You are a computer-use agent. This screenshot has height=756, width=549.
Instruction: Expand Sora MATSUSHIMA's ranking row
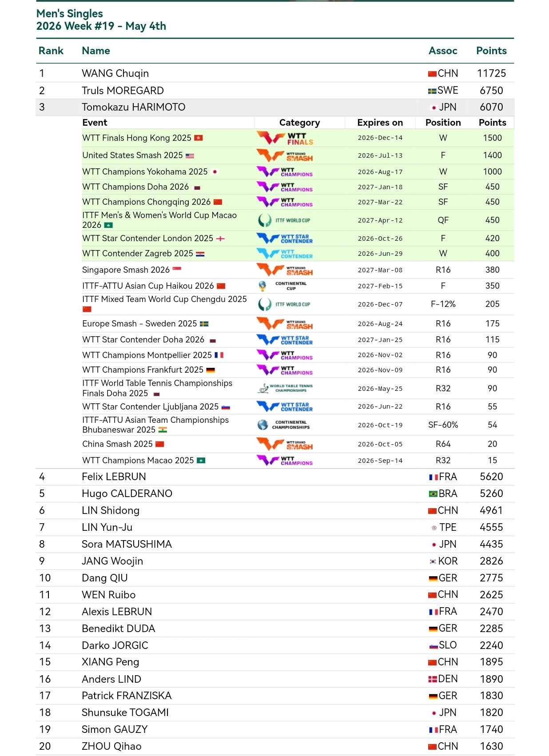pyautogui.click(x=275, y=545)
